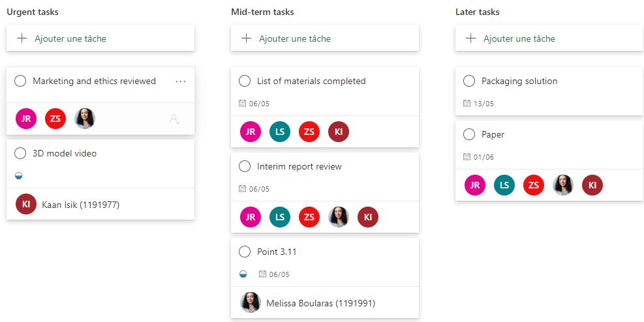Add a task under Later tasks
Viewport: 644px width, 322px height.
pyautogui.click(x=549, y=38)
